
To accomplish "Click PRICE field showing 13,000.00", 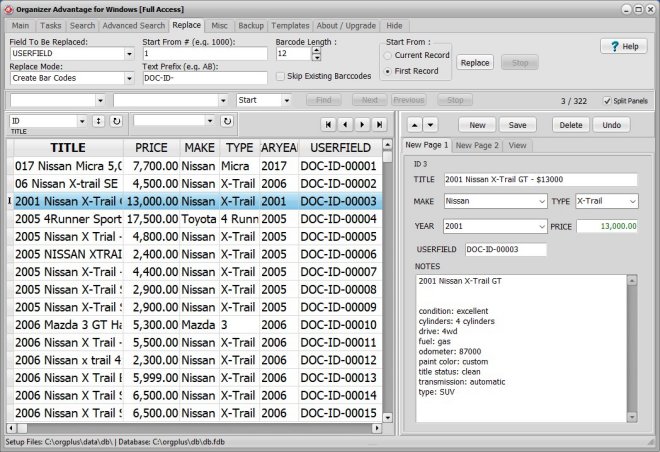I will 607,226.
